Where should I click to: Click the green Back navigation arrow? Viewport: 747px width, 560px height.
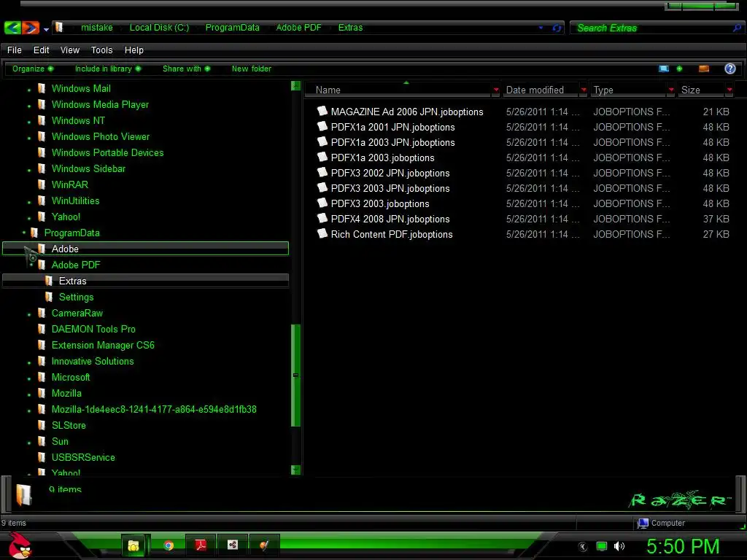(x=12, y=28)
